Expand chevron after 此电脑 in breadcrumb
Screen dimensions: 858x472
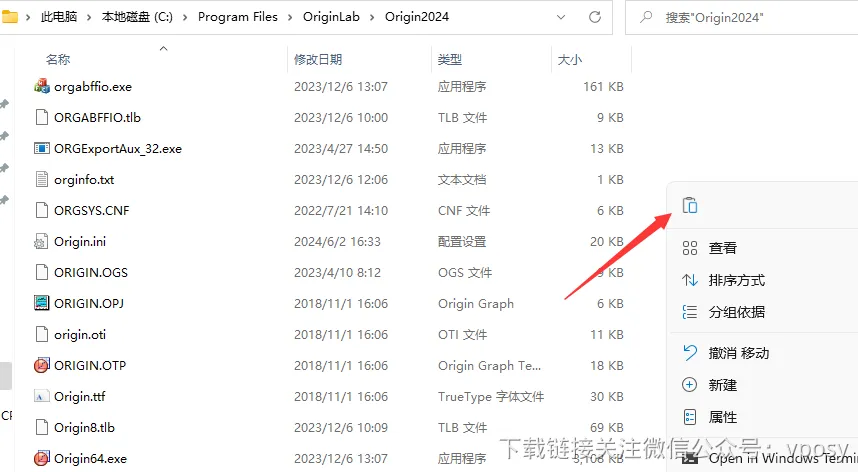tap(89, 17)
